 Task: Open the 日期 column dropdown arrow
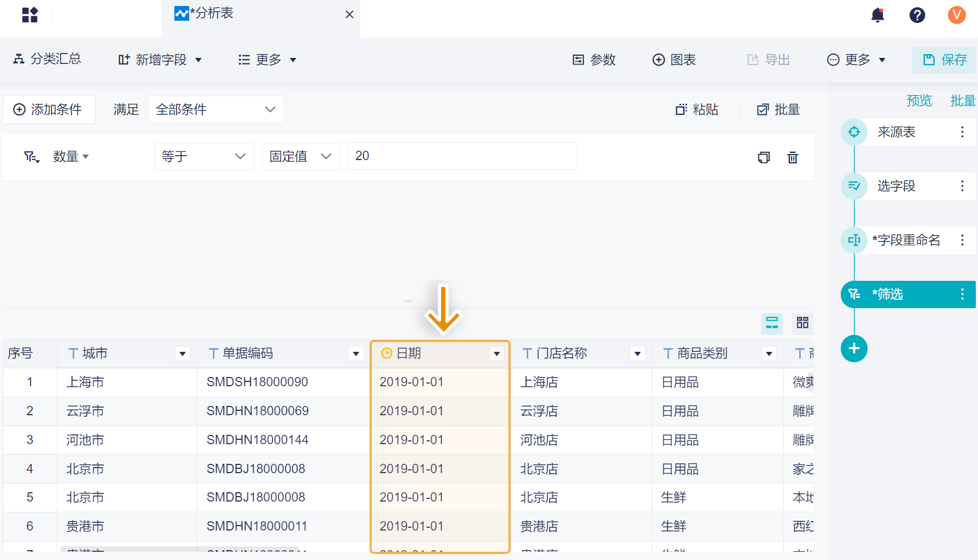coord(497,354)
